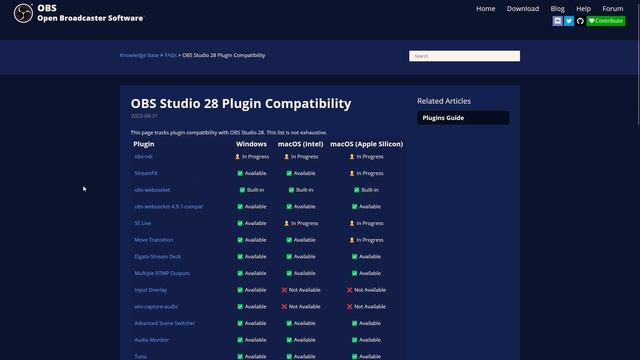Click the In Progress person icon in obs-ndi Windows cell

coord(238,157)
